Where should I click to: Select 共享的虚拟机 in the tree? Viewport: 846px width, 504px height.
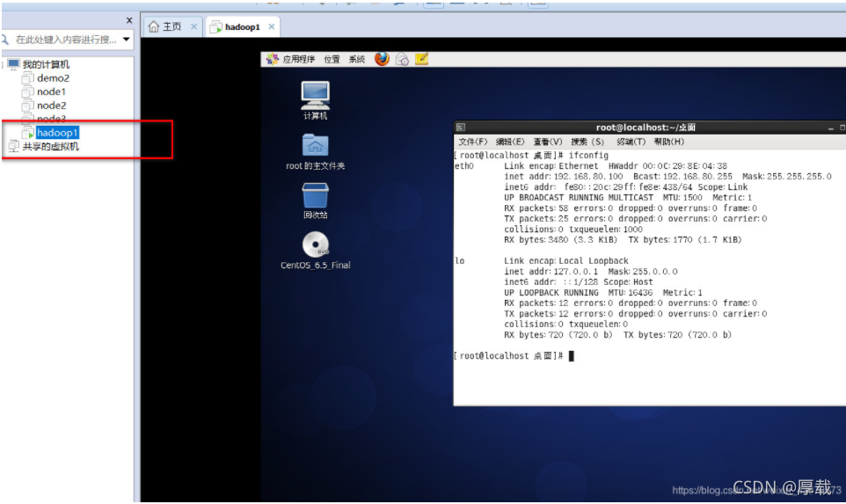coord(50,146)
